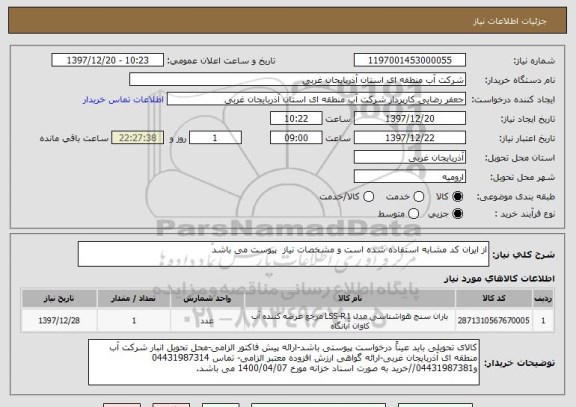Click the remaining time countdown field
This screenshot has height=407, width=576.
(x=138, y=138)
